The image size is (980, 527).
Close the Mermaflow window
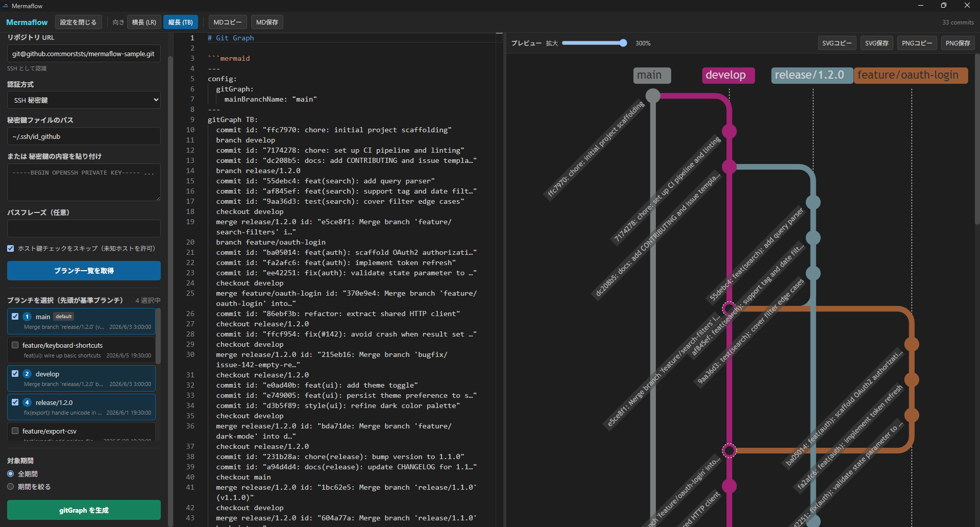[x=967, y=6]
